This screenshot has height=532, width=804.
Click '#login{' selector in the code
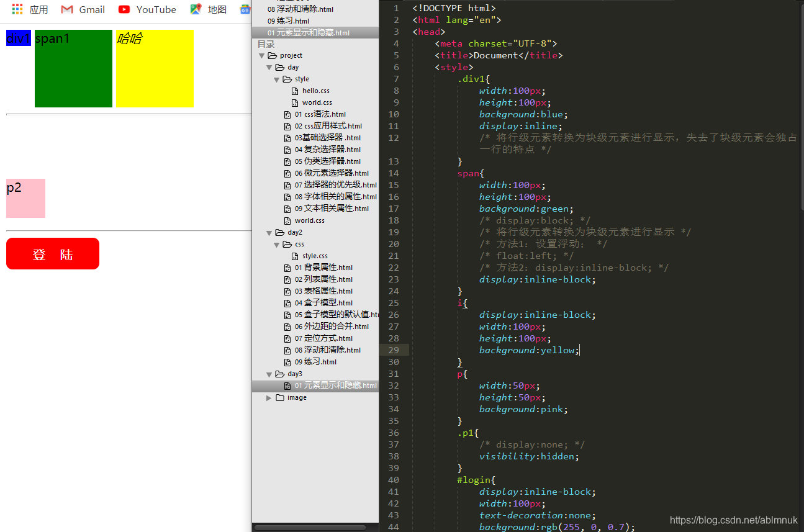tap(476, 480)
